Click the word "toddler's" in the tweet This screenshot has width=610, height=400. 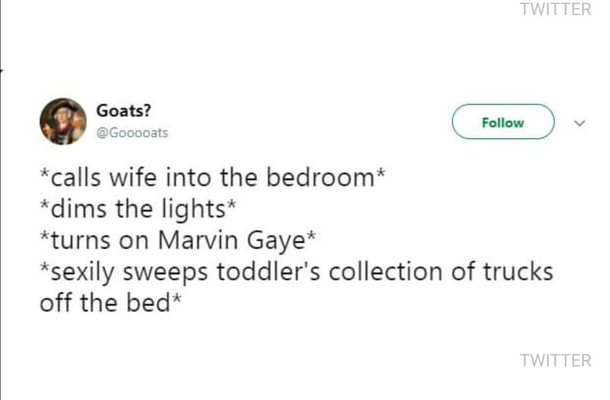[268, 271]
